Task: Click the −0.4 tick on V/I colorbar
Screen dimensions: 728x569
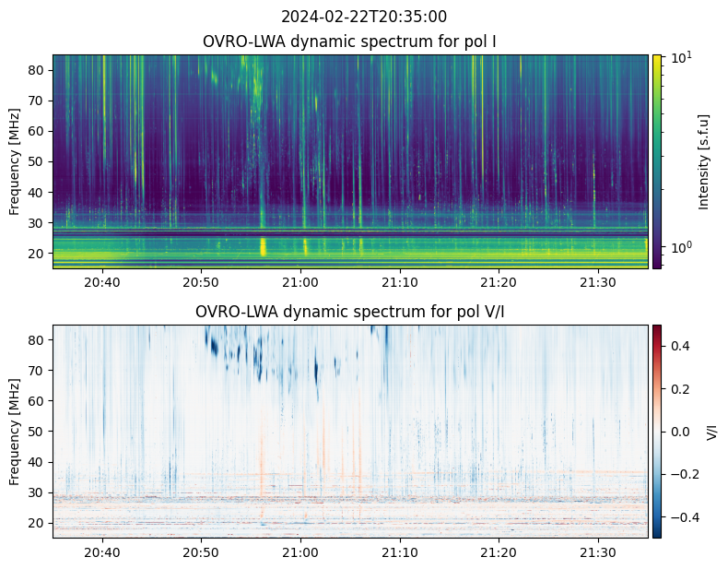Action: pos(680,516)
